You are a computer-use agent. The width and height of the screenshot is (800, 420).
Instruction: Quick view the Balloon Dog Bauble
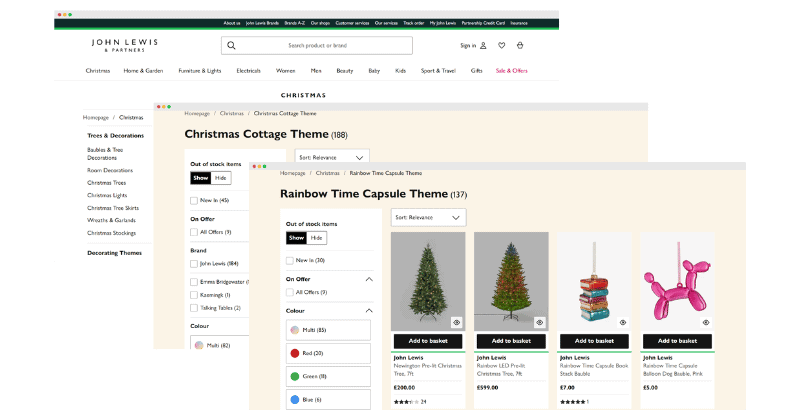(705, 322)
